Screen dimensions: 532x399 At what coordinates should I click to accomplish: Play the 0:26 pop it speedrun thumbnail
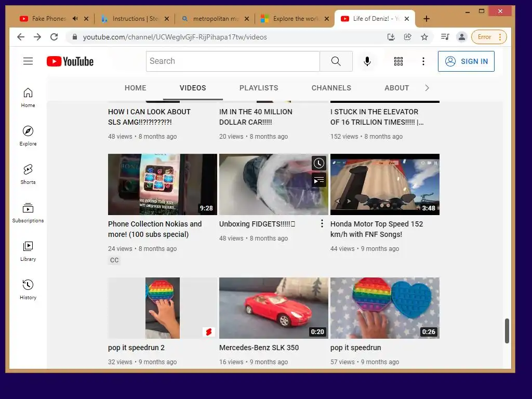[385, 308]
